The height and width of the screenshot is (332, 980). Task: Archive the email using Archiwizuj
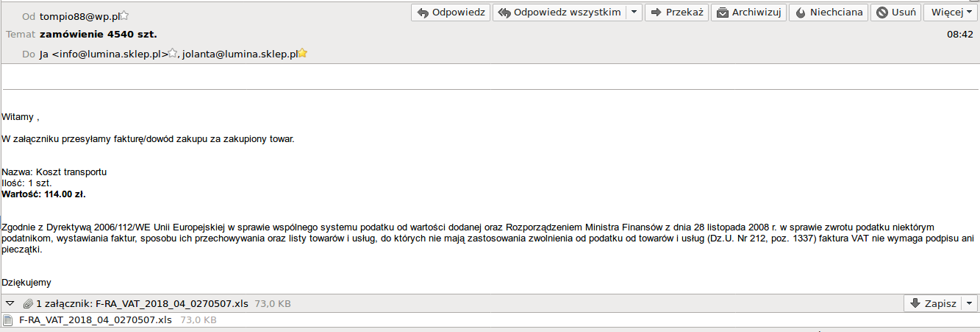[x=749, y=13]
